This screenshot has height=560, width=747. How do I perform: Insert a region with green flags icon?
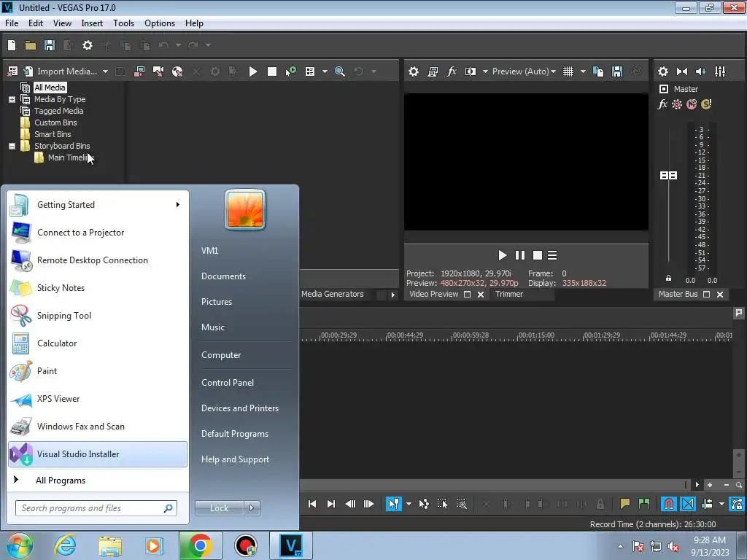[643, 504]
